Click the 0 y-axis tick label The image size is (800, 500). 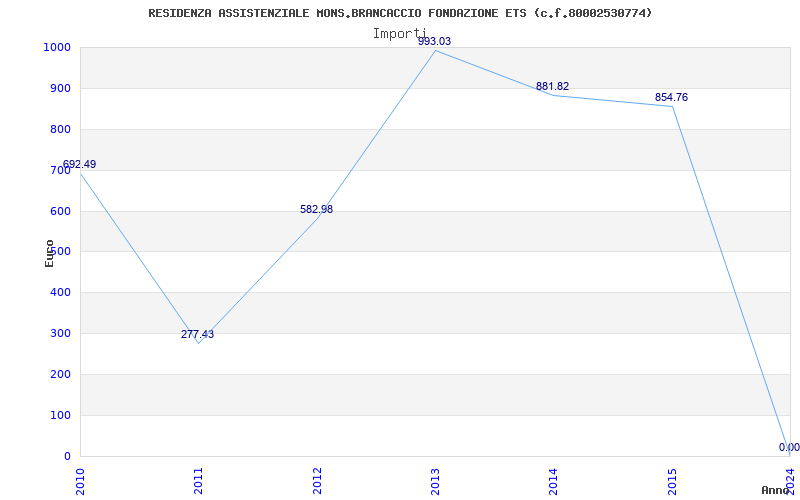[x=67, y=456]
